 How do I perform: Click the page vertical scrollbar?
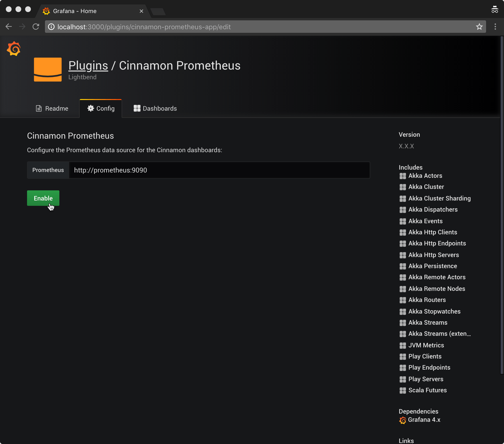[502, 205]
